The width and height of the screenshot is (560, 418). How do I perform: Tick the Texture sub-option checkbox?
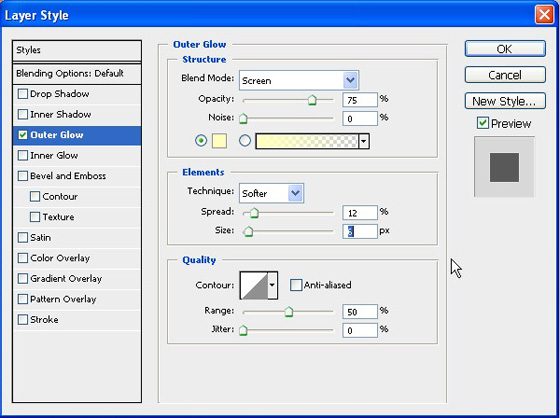(x=35, y=217)
